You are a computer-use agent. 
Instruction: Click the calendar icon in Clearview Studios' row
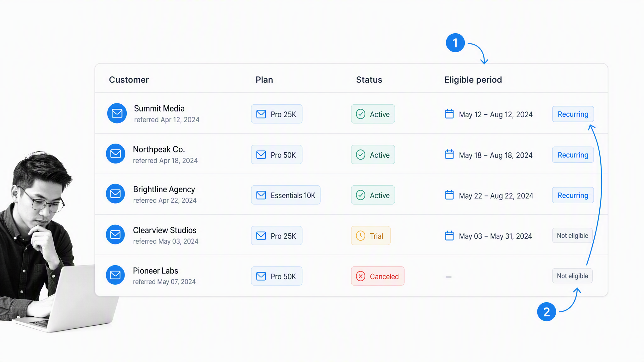[449, 235]
